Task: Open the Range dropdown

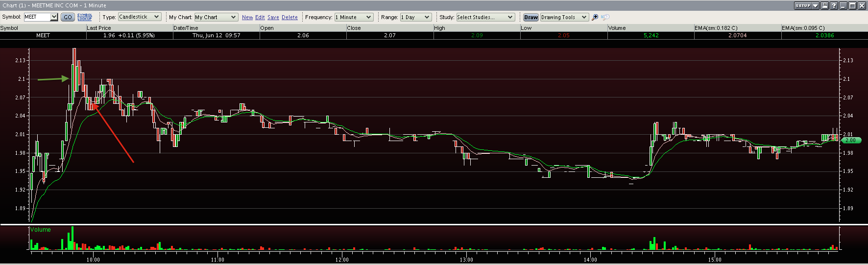Action: coord(416,17)
